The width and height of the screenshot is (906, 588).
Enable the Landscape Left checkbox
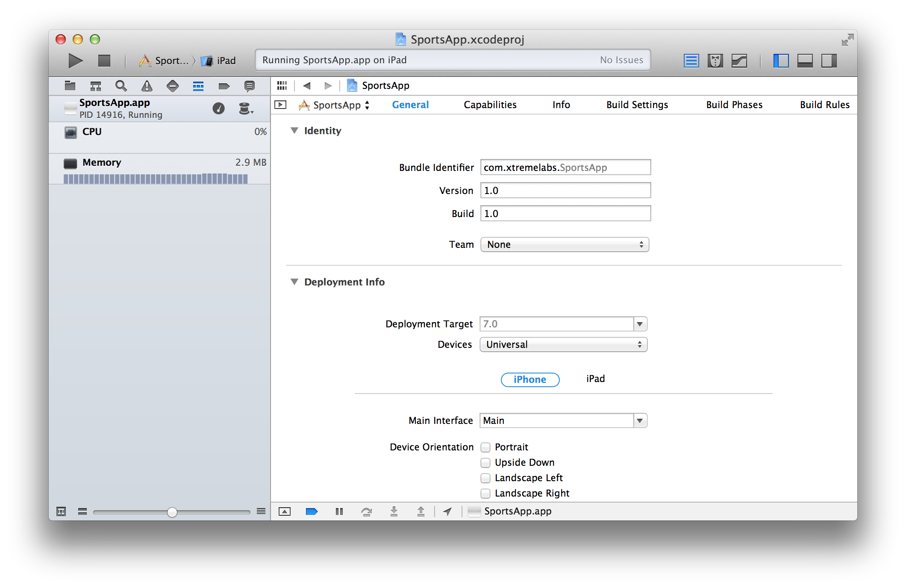tap(485, 478)
